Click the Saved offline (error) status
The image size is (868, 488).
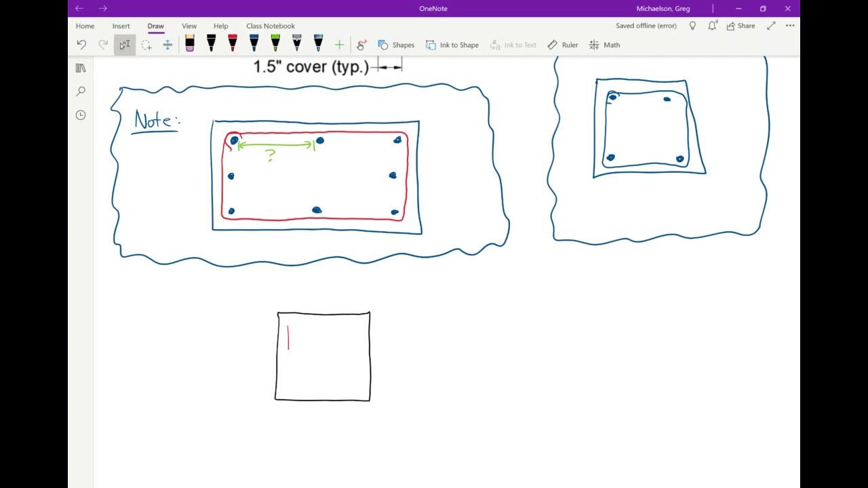click(646, 26)
